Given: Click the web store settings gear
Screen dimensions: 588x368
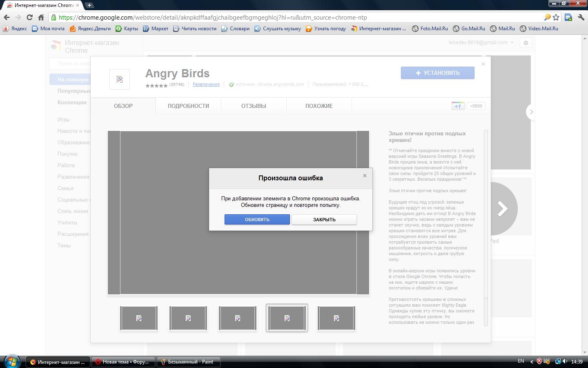Looking at the screenshot, I should point(526,43).
